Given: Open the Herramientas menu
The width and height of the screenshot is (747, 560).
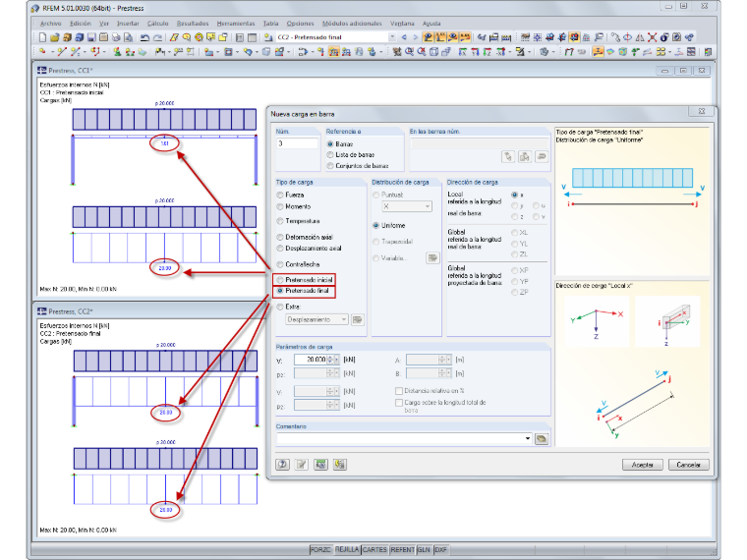Looking at the screenshot, I should 236,24.
